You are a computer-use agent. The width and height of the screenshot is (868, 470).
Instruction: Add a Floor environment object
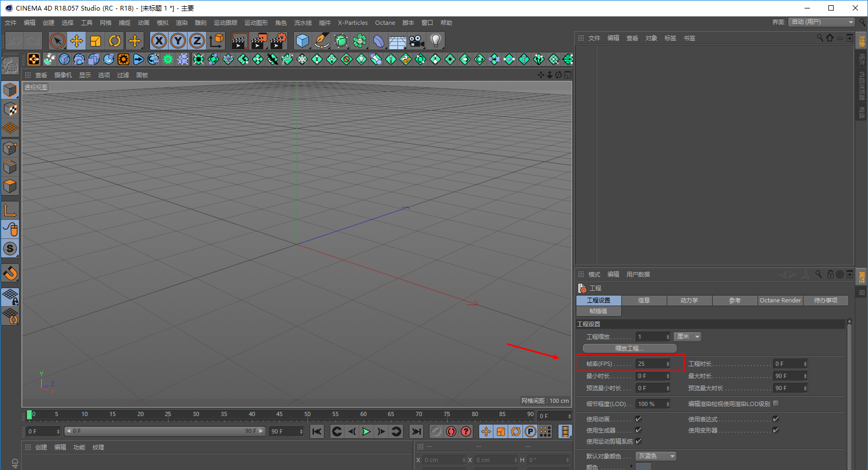(x=398, y=41)
